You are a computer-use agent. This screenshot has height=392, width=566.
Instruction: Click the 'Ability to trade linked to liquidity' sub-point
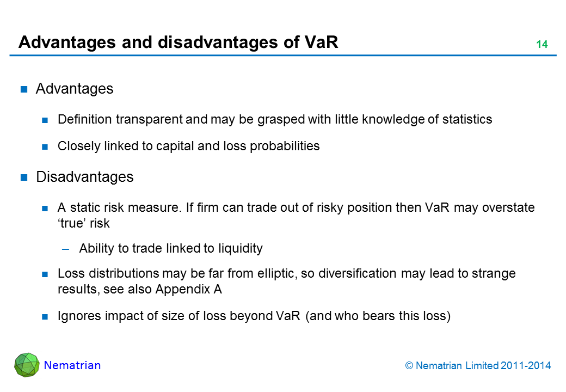click(x=171, y=249)
